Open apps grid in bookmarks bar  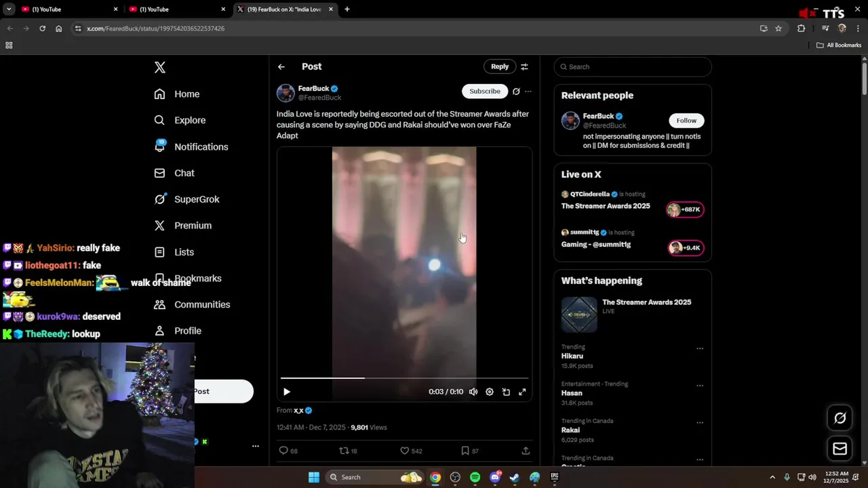(9, 45)
